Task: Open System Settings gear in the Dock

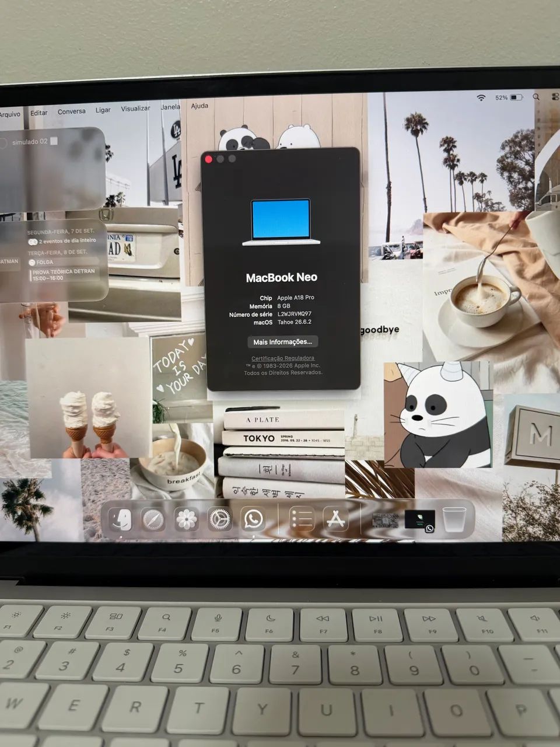Action: click(220, 518)
